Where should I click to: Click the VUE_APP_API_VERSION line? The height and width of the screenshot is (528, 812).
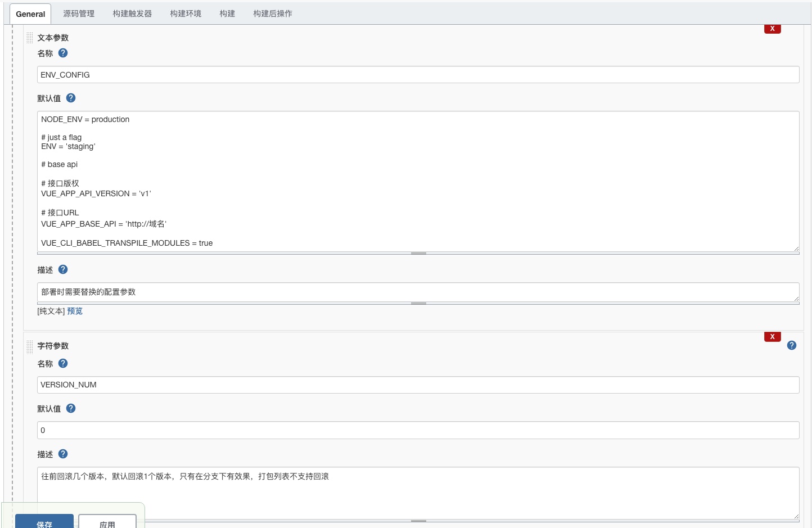coord(96,193)
